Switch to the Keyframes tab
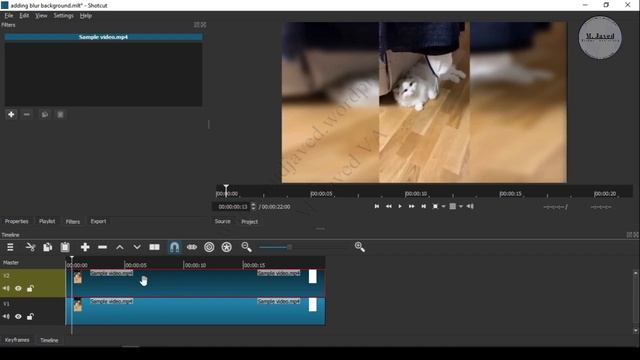 [x=17, y=340]
